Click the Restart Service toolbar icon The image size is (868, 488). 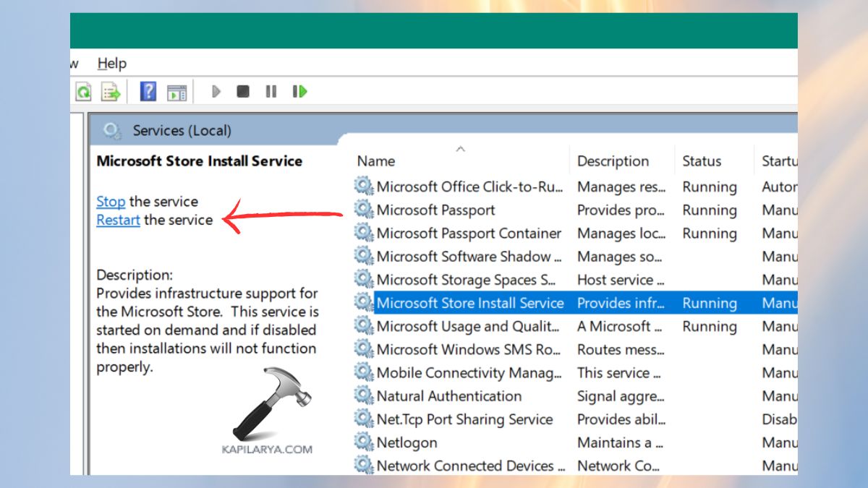pos(299,91)
